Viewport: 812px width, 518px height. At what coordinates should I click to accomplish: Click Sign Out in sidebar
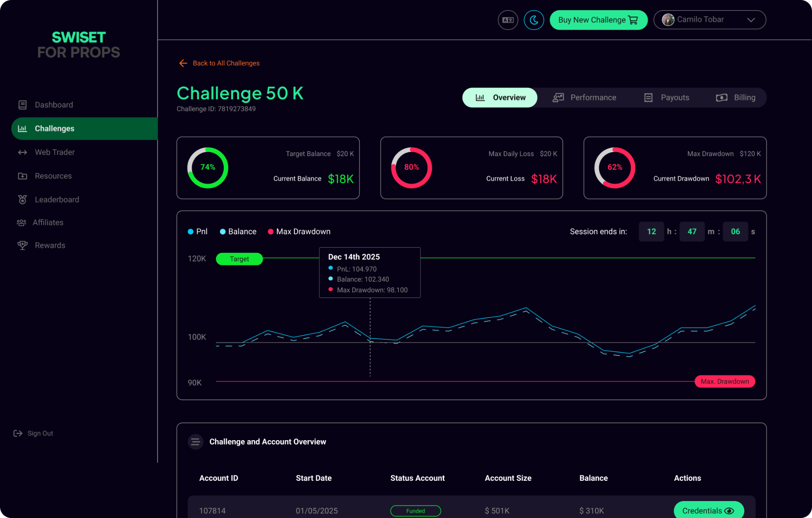pos(33,433)
